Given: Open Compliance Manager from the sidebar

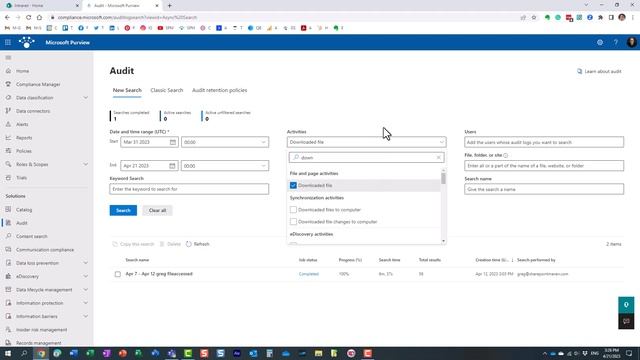Looking at the screenshot, I should coord(38,84).
